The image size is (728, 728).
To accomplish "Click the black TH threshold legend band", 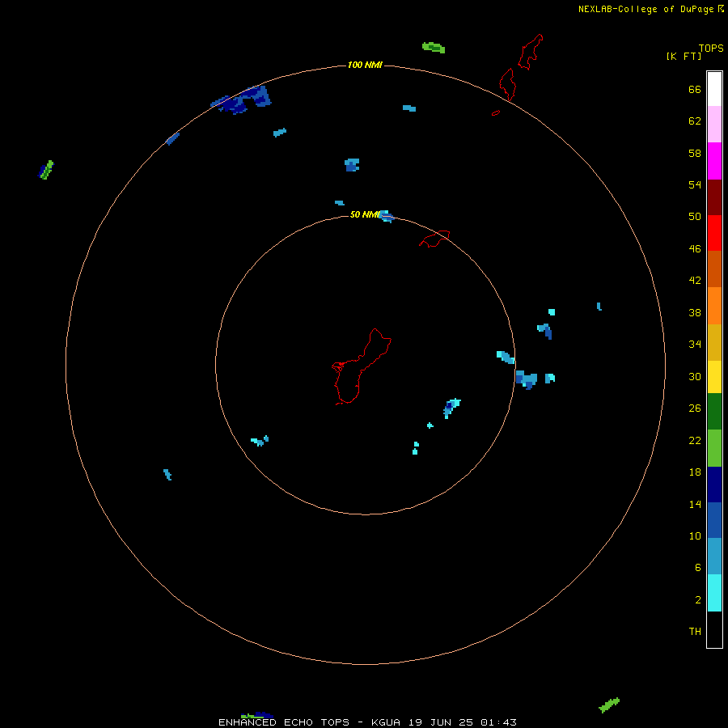I will tap(714, 629).
